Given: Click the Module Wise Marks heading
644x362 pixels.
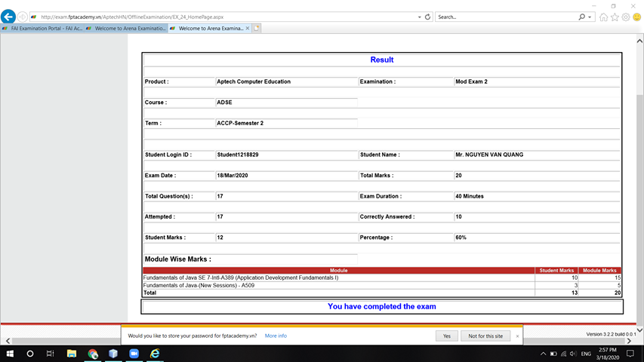Looking at the screenshot, I should click(x=178, y=259).
